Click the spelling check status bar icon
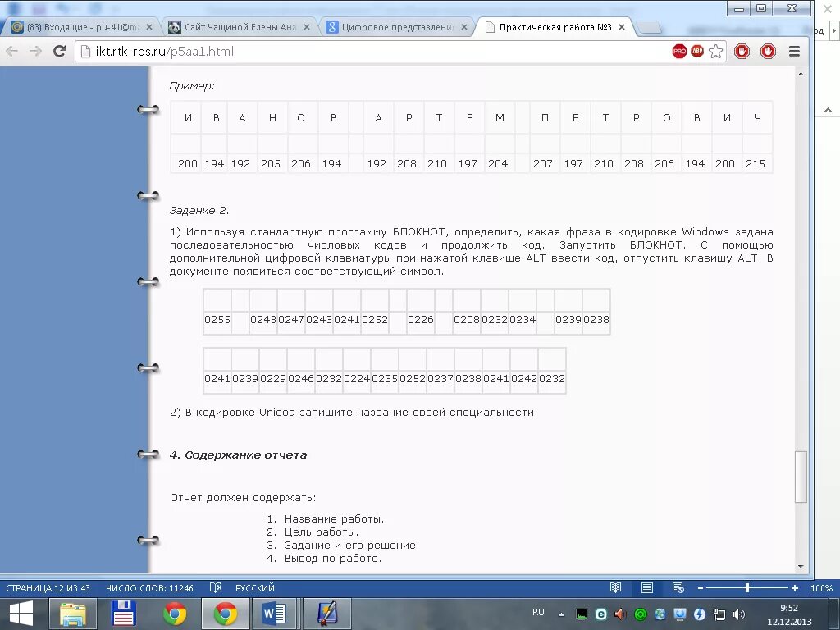This screenshot has width=840, height=630. [x=216, y=588]
